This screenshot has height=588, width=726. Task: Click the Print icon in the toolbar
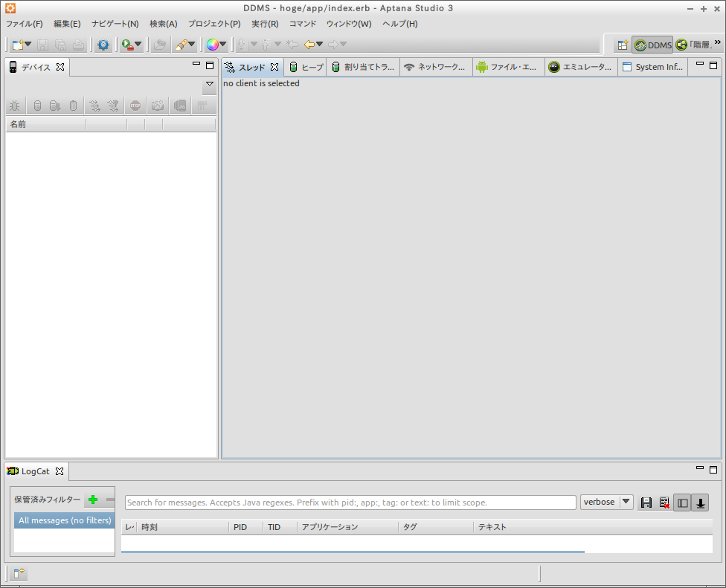(x=79, y=45)
